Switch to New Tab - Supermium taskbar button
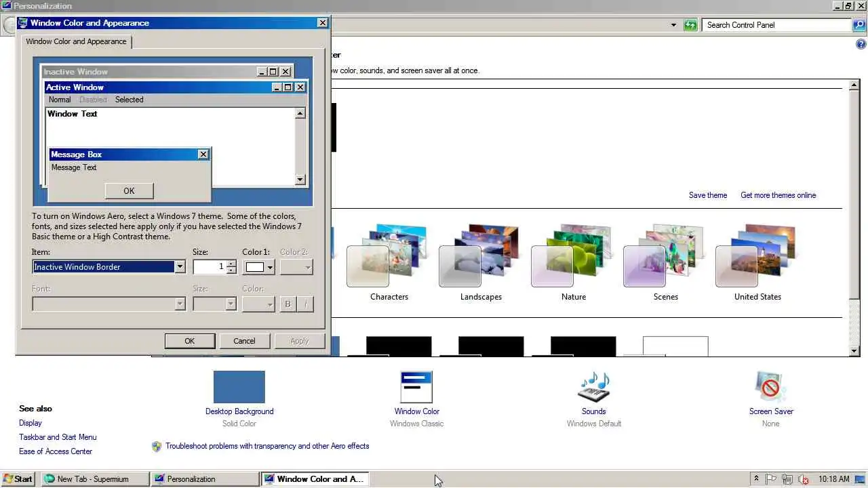 96,479
